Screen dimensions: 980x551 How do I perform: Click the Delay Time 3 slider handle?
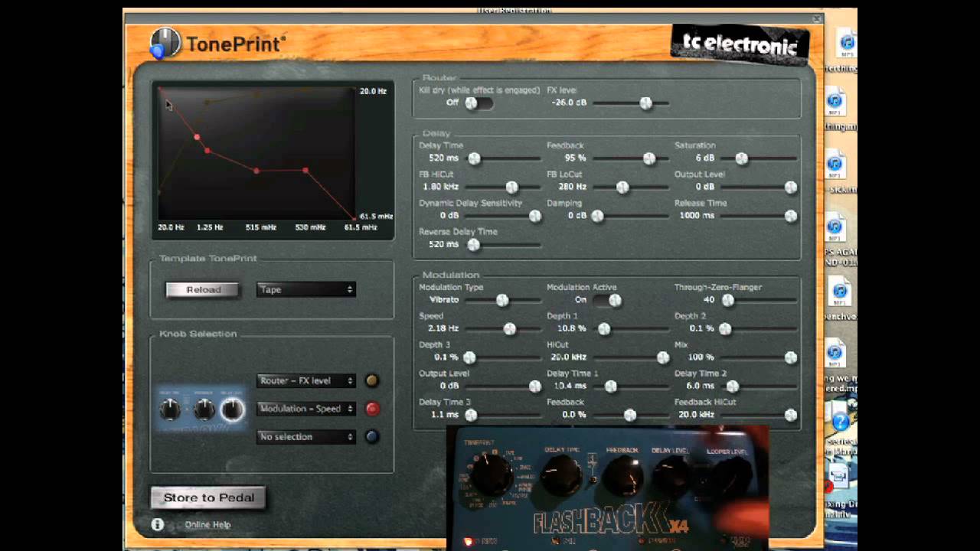[x=471, y=415]
